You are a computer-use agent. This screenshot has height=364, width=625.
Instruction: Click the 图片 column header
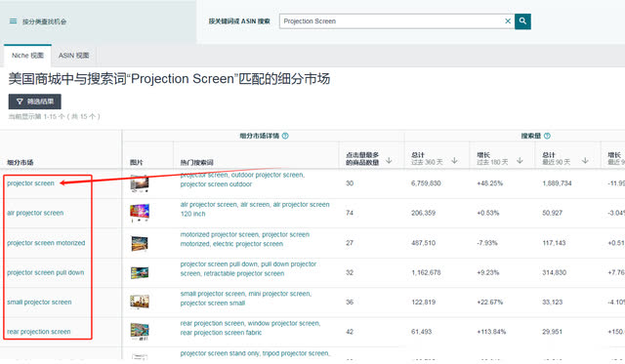click(137, 163)
